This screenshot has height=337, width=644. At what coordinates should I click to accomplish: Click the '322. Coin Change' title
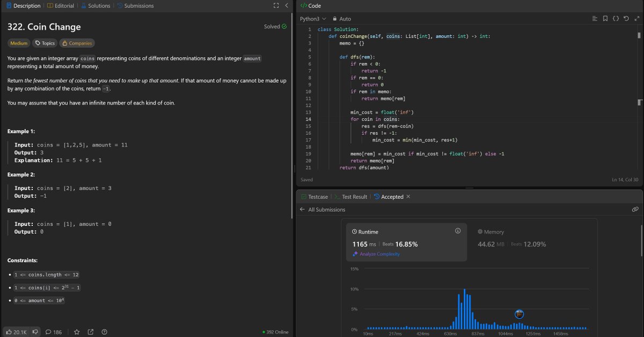click(44, 26)
